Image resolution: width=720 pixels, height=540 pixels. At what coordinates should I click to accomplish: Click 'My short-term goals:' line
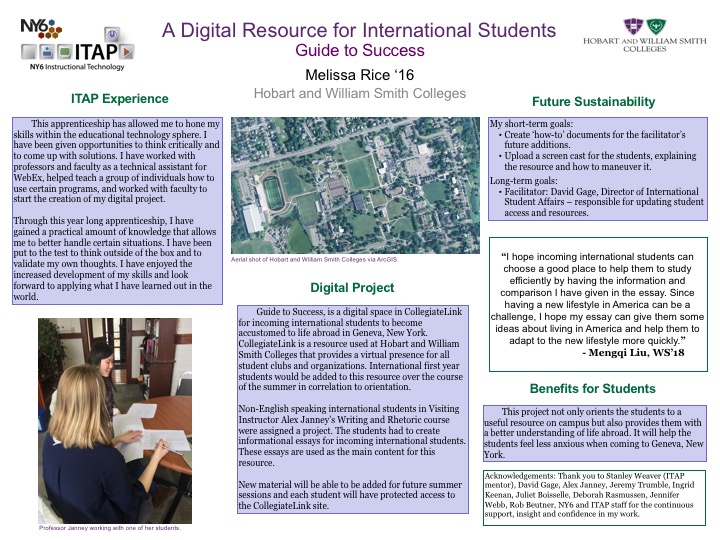pos(531,124)
